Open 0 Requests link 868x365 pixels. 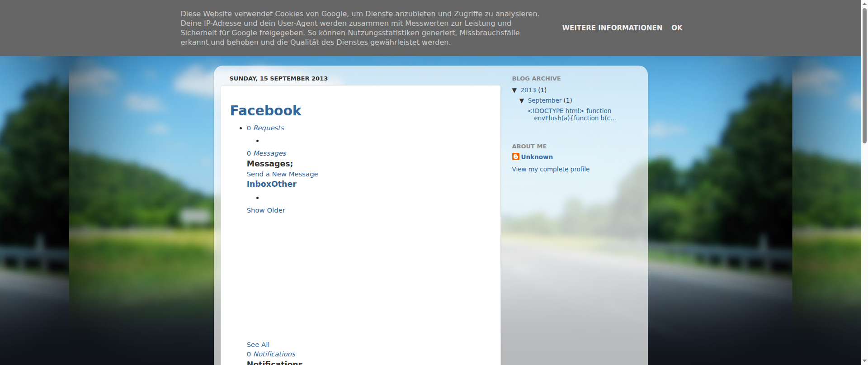point(265,128)
